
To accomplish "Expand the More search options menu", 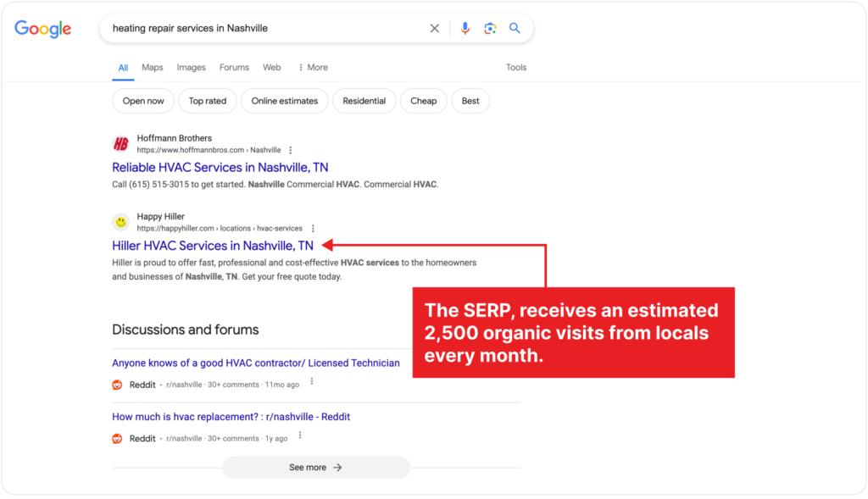I will pyautogui.click(x=313, y=68).
